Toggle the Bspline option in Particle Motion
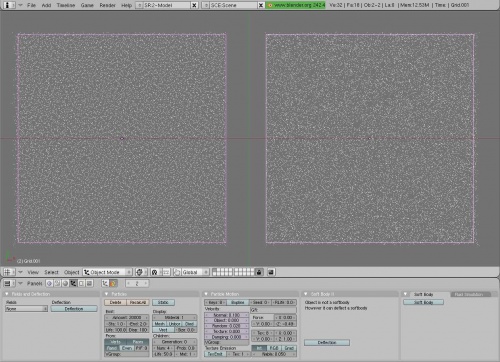This screenshot has width=500, height=362. (238, 302)
